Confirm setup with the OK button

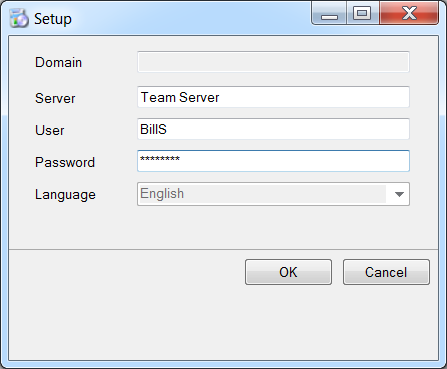(288, 272)
